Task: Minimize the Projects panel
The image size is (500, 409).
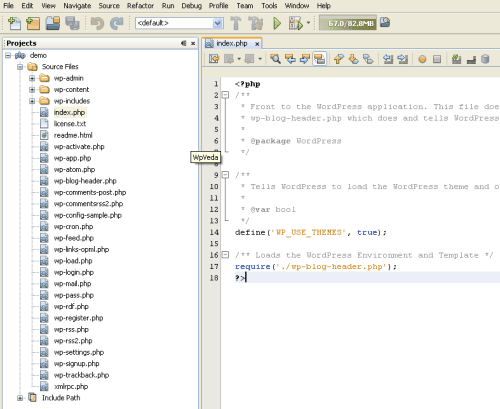Action: coord(183,43)
